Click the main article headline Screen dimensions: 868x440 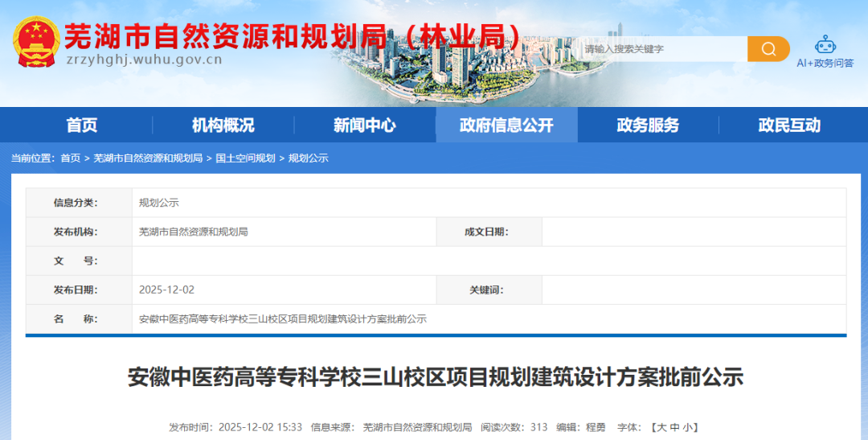(435, 377)
